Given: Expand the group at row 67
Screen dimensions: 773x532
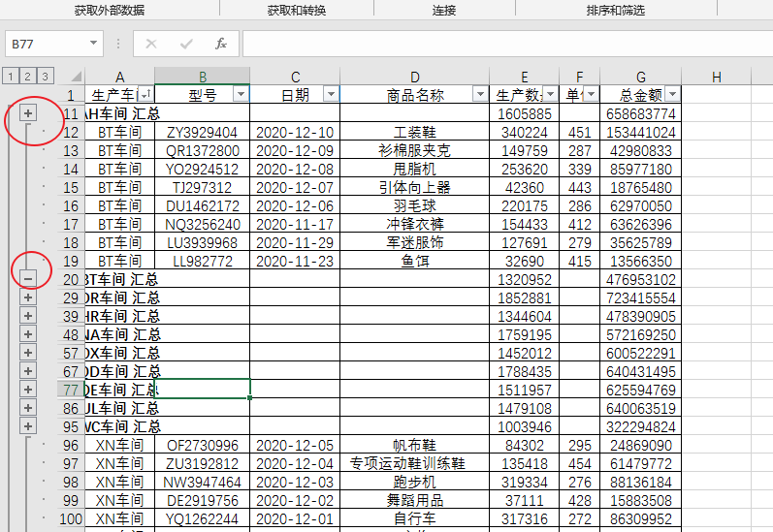Looking at the screenshot, I should pos(28,371).
